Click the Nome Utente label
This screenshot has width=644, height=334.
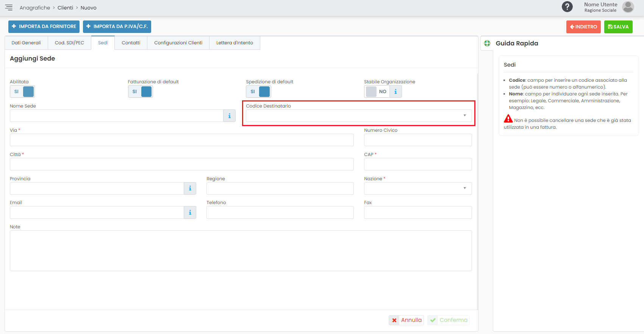[600, 5]
